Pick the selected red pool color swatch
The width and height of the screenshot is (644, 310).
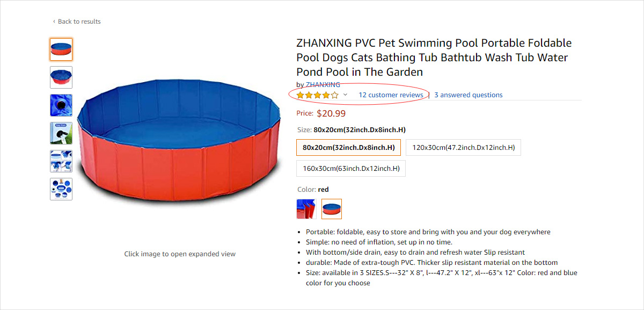[x=332, y=209]
